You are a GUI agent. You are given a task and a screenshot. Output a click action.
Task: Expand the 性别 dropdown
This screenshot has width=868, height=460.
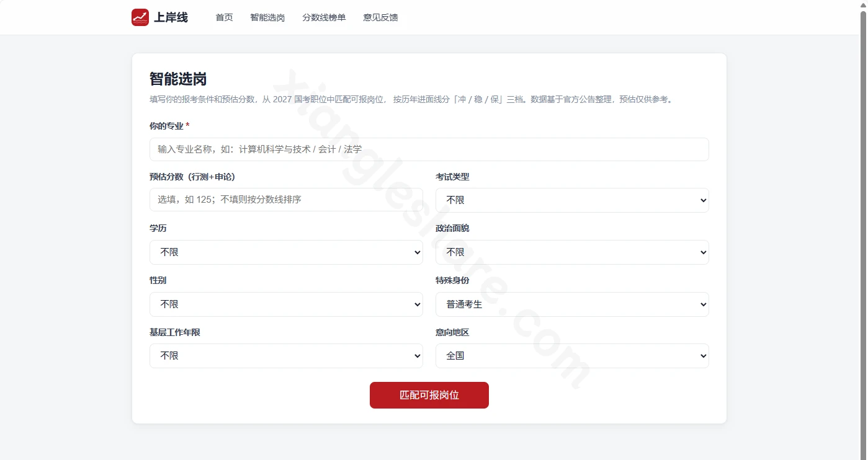[286, 304]
